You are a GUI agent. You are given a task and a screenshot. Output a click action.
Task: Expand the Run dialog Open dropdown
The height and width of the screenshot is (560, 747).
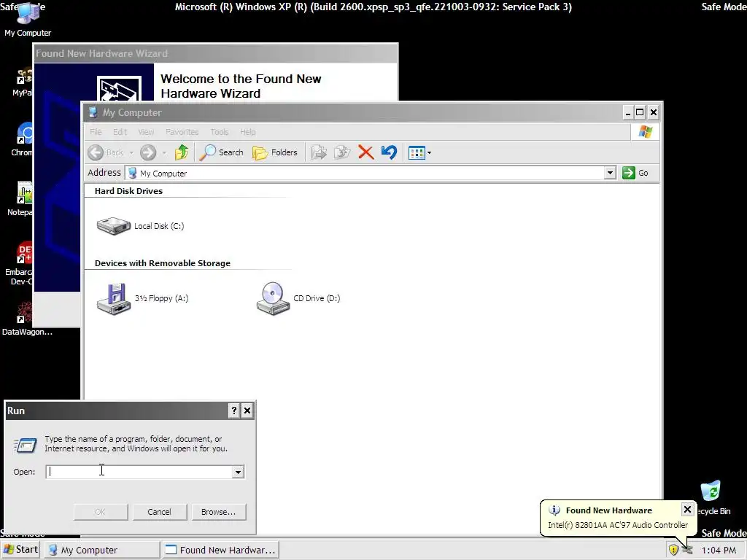[x=238, y=472]
